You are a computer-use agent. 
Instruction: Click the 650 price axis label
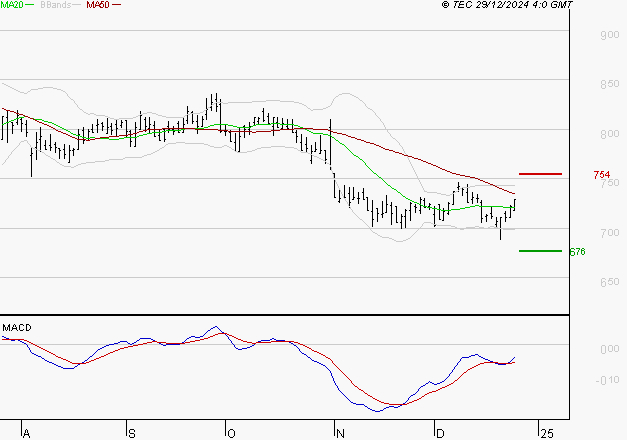(610, 282)
